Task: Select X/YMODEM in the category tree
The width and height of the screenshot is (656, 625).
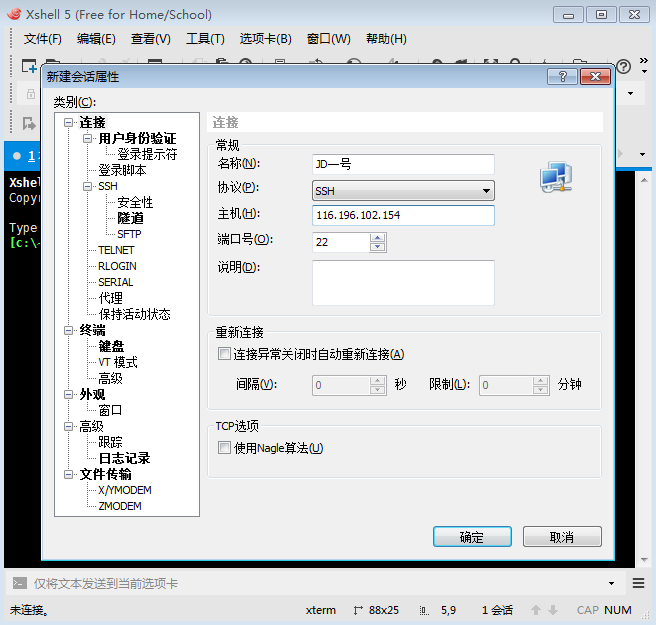Action: coord(125,490)
